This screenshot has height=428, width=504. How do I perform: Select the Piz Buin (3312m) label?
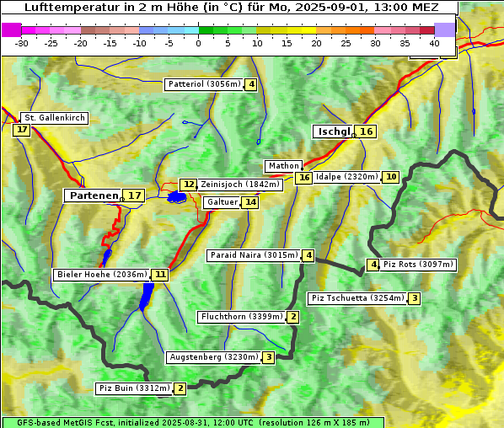click(134, 388)
